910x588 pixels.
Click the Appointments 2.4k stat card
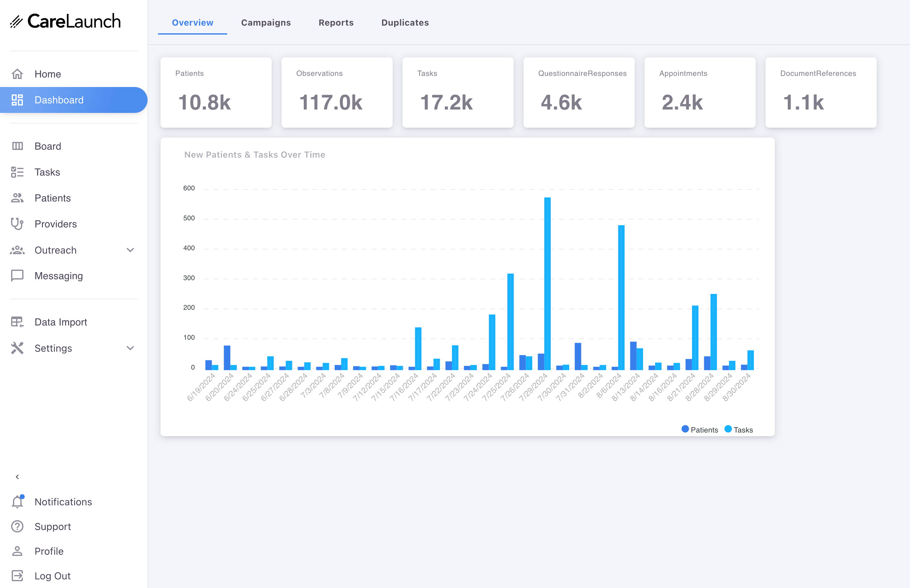[700, 93]
